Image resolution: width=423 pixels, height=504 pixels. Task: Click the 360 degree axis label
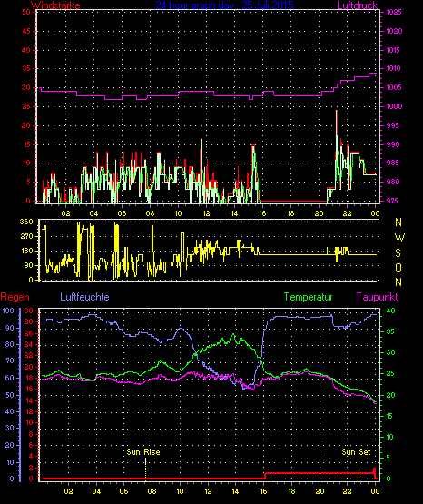[x=26, y=222]
